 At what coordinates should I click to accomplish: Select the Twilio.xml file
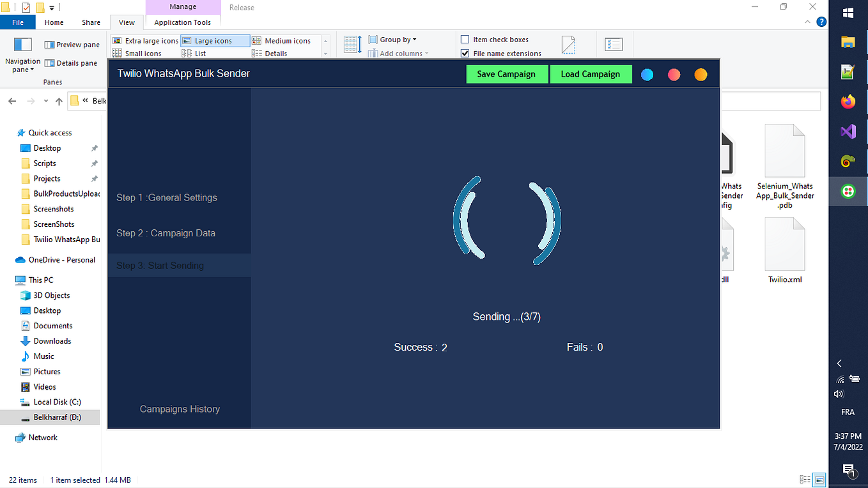tap(785, 251)
